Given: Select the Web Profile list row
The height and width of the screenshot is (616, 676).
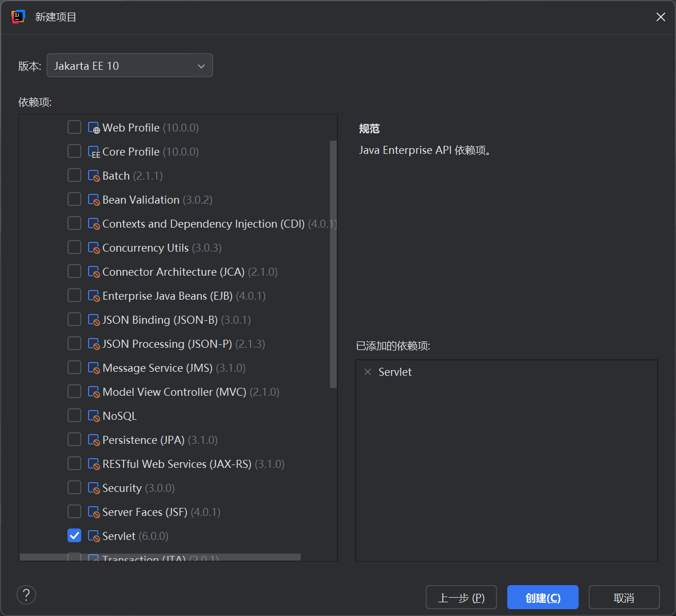Looking at the screenshot, I should click(x=178, y=128).
